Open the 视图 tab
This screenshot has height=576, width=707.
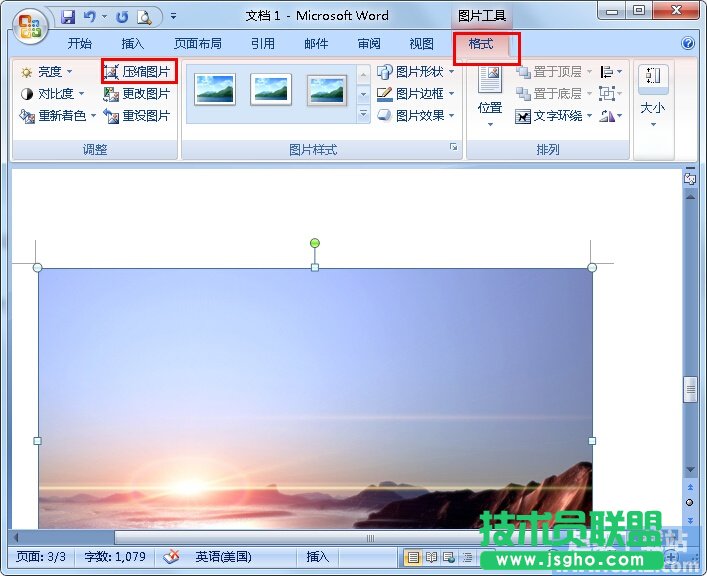tap(422, 43)
